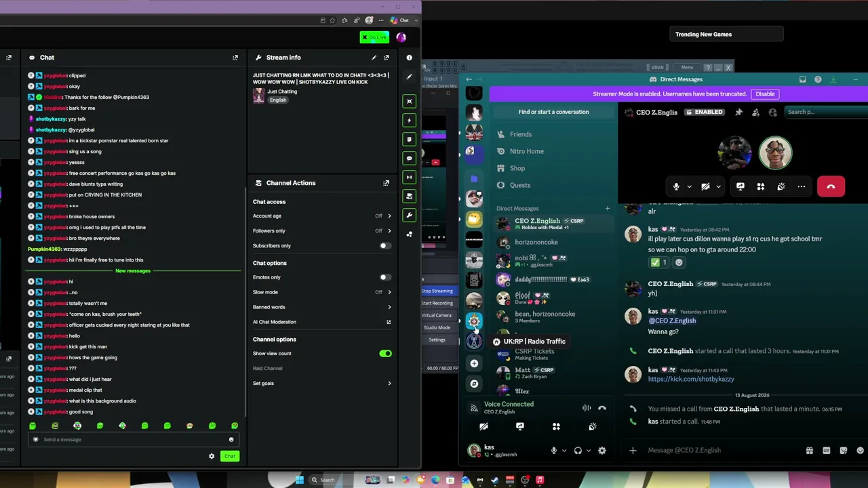The width and height of the screenshot is (868, 488).
Task: Open the gift picker in Discord message bar
Action: (x=809, y=450)
